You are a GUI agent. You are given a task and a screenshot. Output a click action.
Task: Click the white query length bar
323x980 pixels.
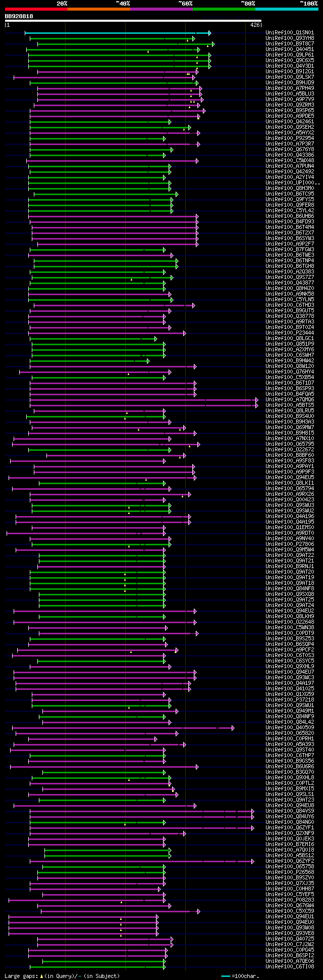click(x=133, y=21)
